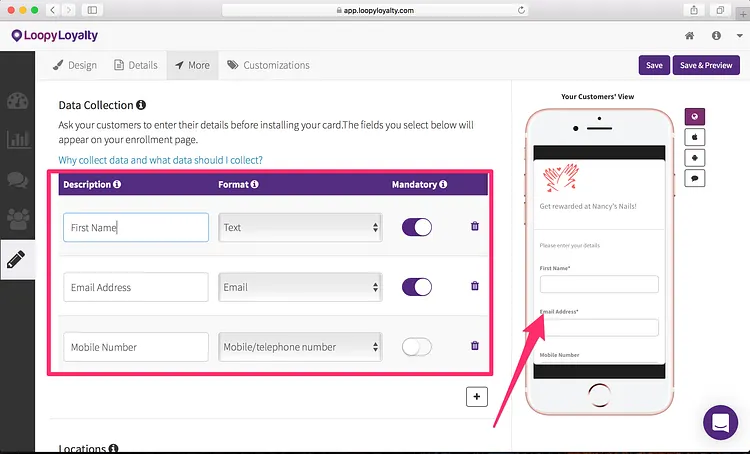Viewport: 750px width, 454px height.
Task: Open the live chat support bubble
Action: pyautogui.click(x=720, y=422)
